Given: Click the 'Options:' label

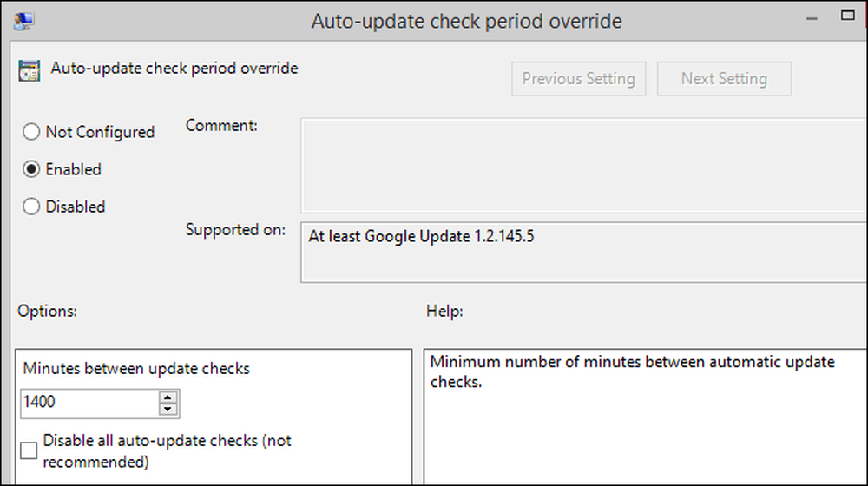Looking at the screenshot, I should (47, 311).
